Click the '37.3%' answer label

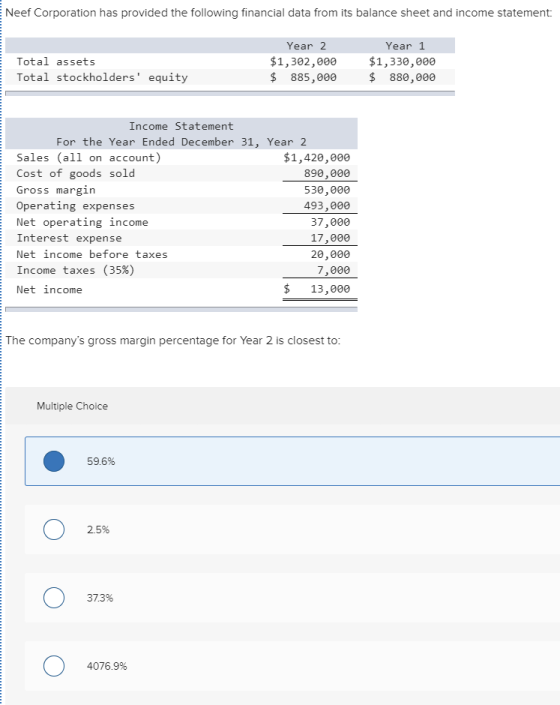100,598
